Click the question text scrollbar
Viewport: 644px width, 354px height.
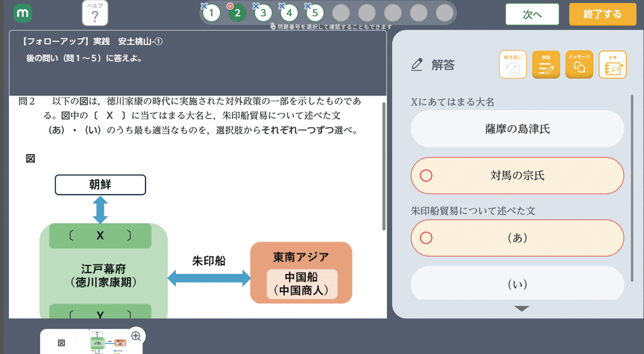(384, 166)
